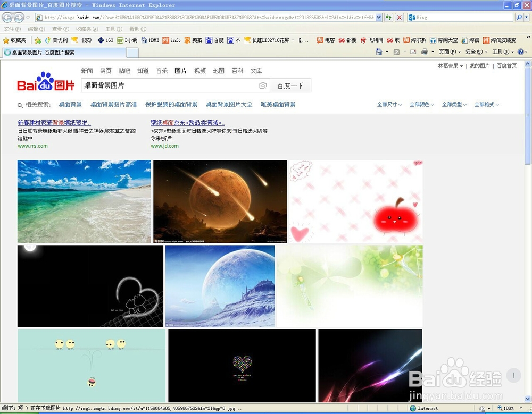Open the 页面(P) command bar dropdown
Viewport: 532px width, 414px height.
click(x=450, y=52)
